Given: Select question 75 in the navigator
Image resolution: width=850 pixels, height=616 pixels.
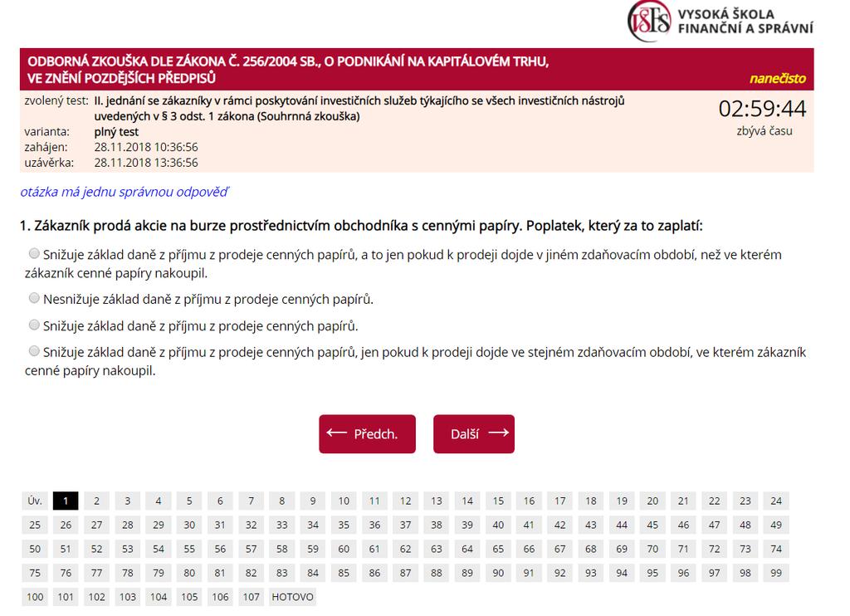Looking at the screenshot, I should click(35, 573).
